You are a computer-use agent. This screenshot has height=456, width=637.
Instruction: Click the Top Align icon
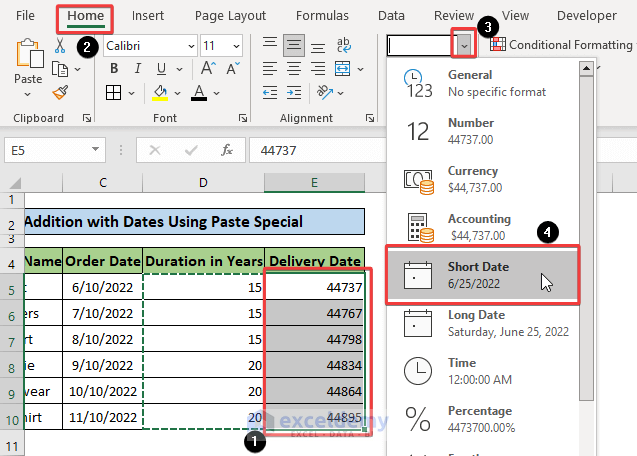[x=270, y=43]
